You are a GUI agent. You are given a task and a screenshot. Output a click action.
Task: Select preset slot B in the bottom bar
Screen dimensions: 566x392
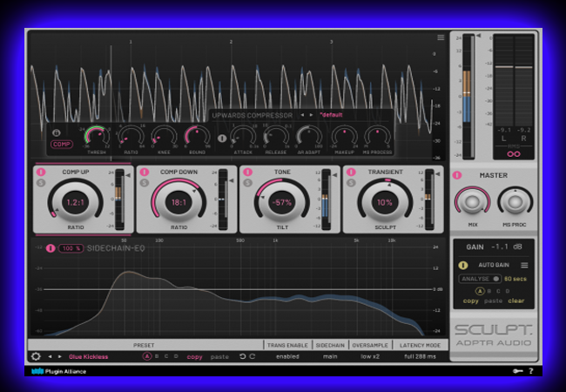point(157,356)
